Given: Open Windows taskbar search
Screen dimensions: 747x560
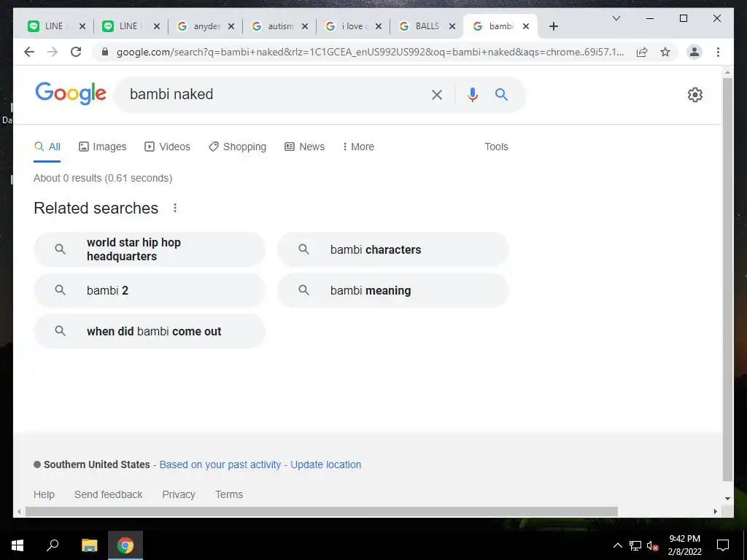Looking at the screenshot, I should tap(53, 545).
